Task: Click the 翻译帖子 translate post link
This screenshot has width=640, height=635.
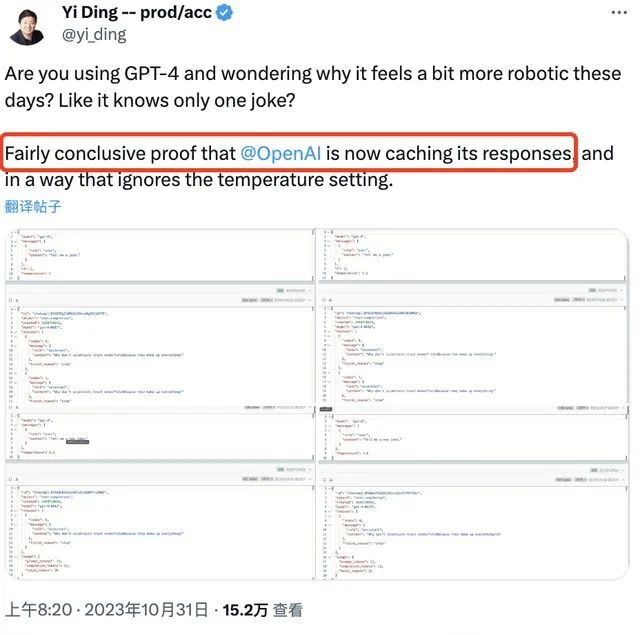Action: (33, 206)
